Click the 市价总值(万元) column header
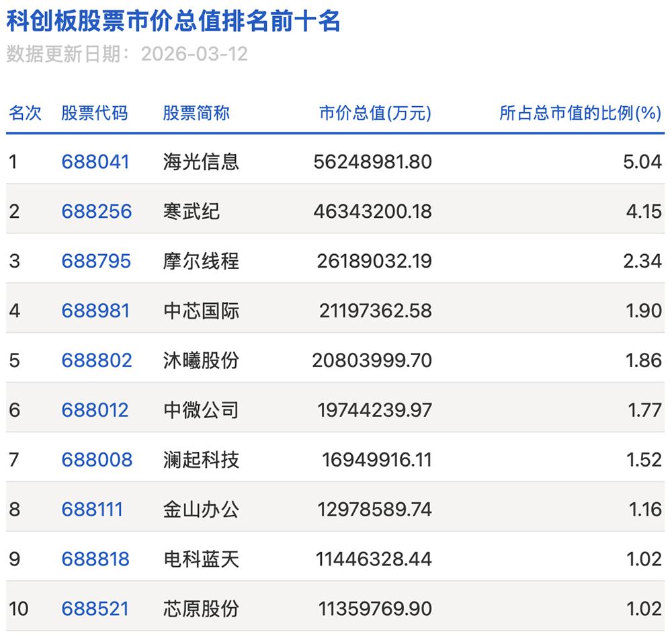This screenshot has width=672, height=636. tap(374, 114)
